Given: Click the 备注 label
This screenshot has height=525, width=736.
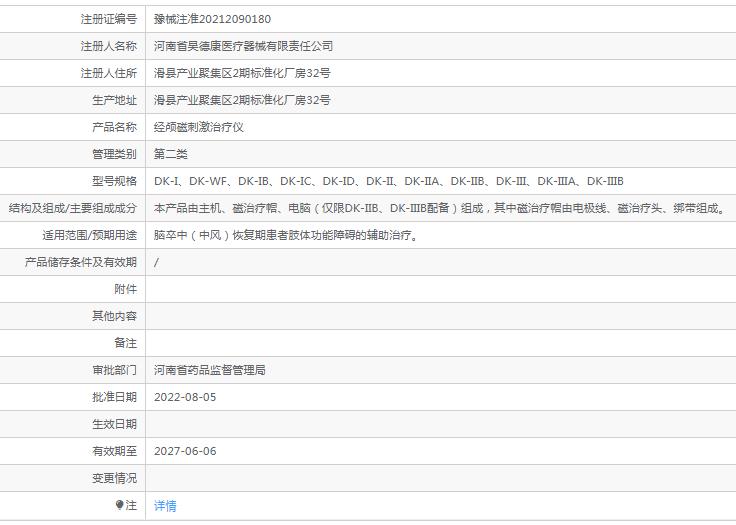Looking at the screenshot, I should click(125, 343).
